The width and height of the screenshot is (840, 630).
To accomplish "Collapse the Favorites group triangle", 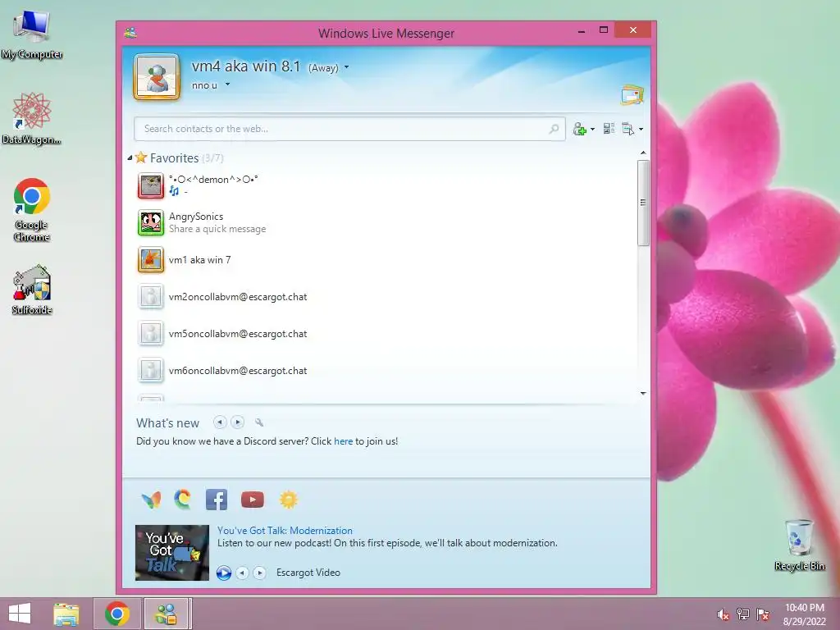I will click(130, 158).
